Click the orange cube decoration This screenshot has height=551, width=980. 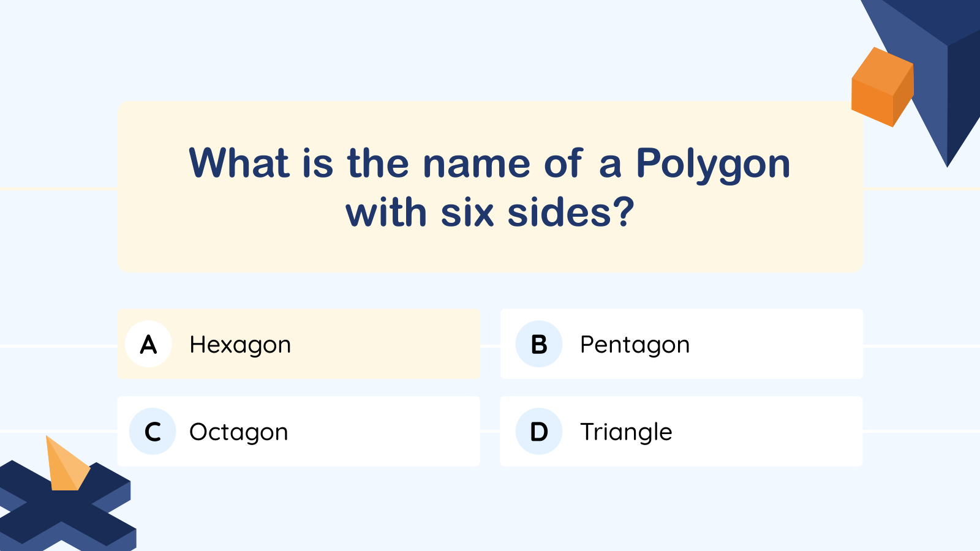[882, 88]
